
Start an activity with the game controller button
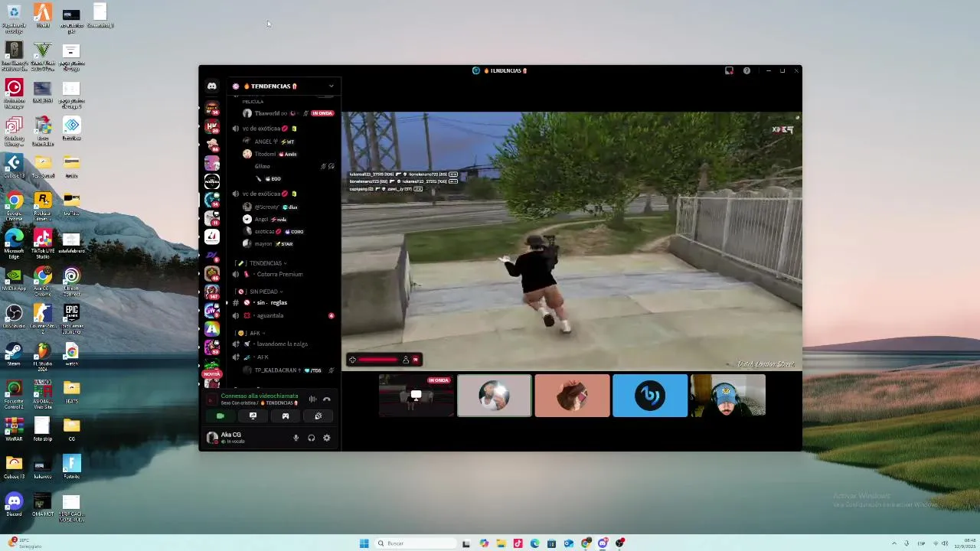click(286, 416)
